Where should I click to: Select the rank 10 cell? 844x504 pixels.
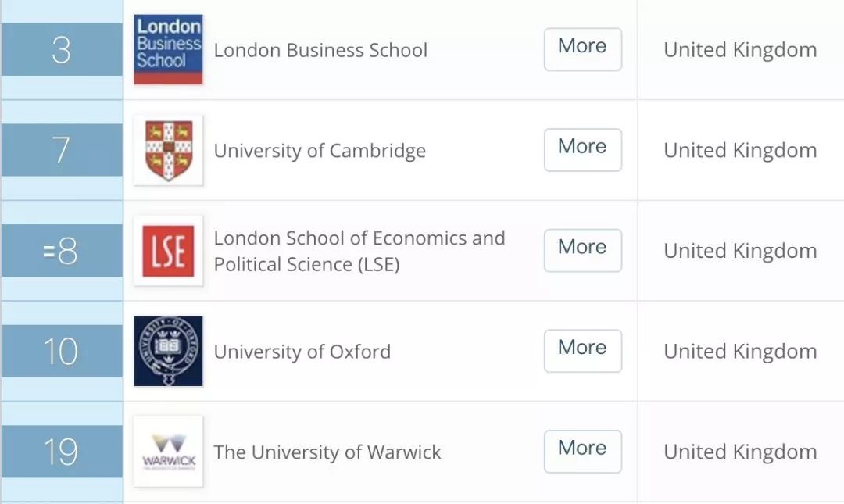click(61, 351)
